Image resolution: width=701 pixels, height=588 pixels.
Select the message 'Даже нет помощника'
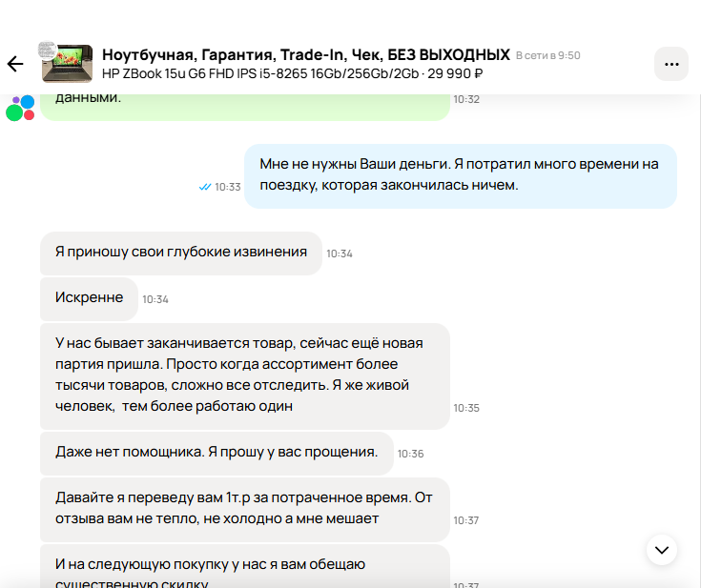(216, 452)
